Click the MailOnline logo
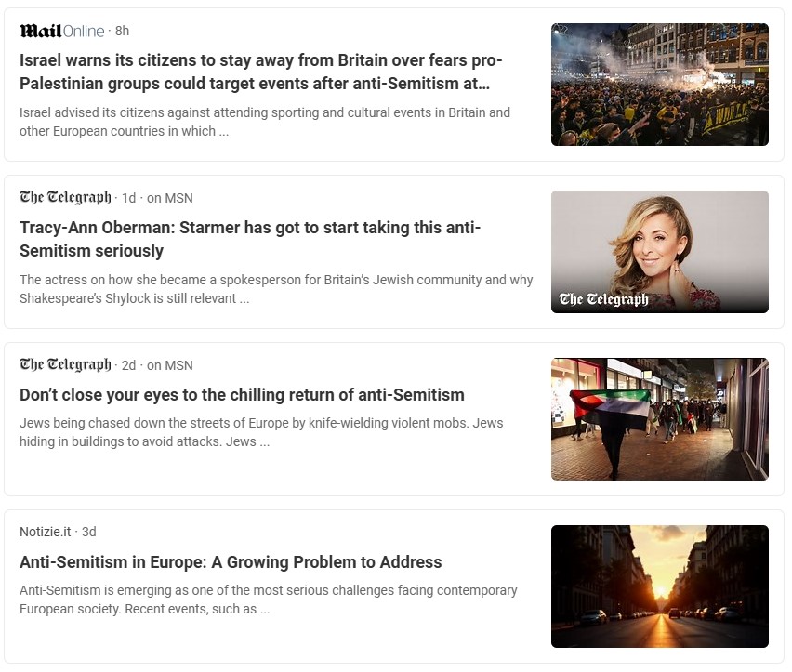 (x=61, y=31)
